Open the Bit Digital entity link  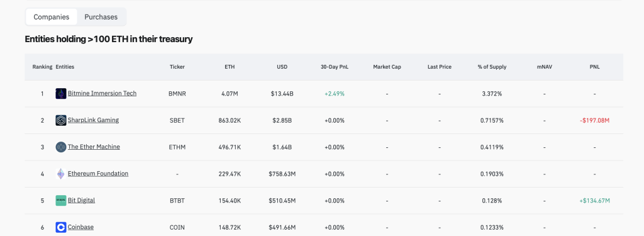point(81,200)
